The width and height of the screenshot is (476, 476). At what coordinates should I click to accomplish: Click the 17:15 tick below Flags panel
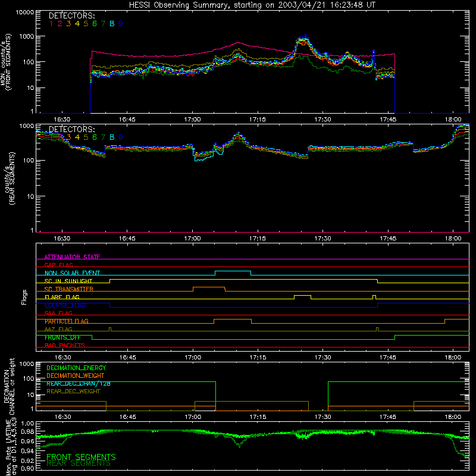(x=258, y=358)
